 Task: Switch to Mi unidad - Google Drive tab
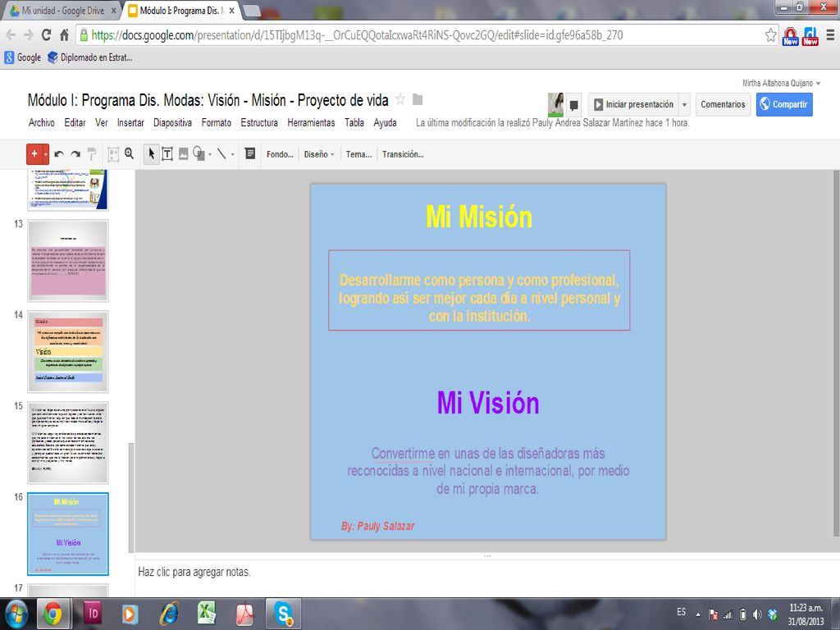63,10
